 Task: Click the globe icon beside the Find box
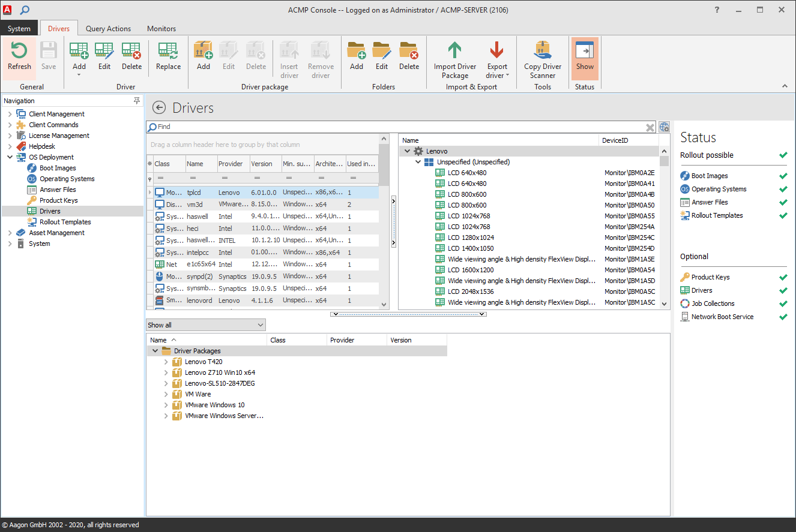tap(664, 127)
